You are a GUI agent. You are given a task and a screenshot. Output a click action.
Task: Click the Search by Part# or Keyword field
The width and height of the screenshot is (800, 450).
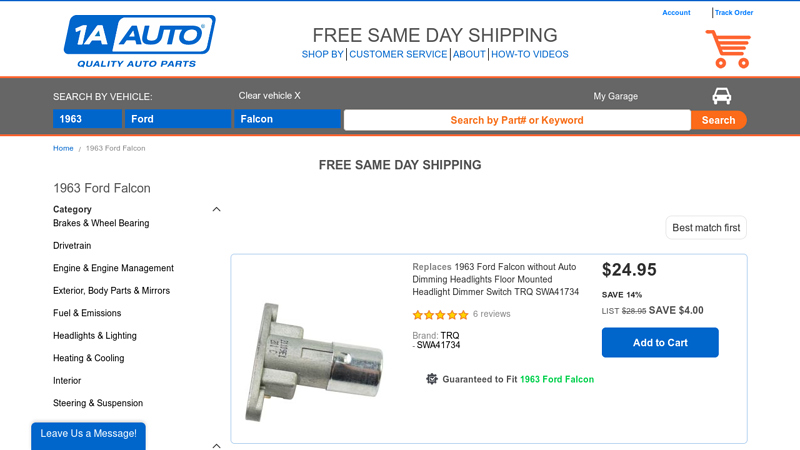coord(516,120)
